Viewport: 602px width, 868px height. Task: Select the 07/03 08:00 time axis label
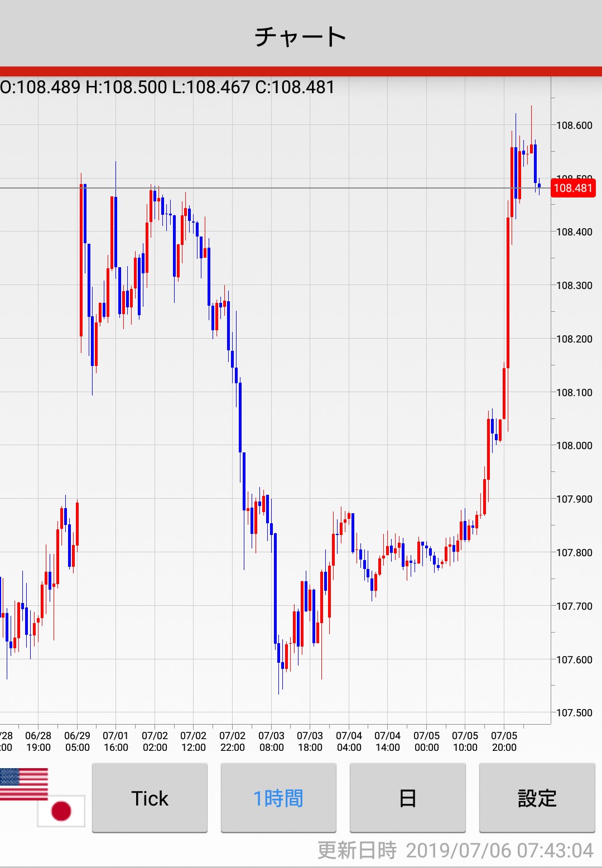tap(271, 742)
